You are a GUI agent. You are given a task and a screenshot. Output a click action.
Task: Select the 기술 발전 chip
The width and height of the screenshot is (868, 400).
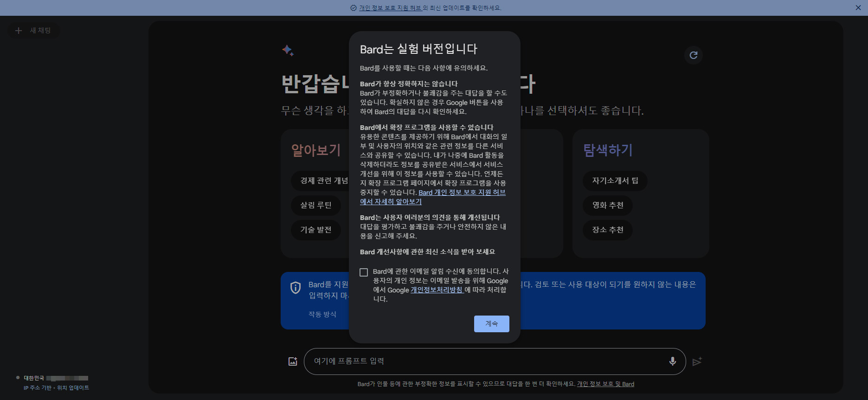316,230
